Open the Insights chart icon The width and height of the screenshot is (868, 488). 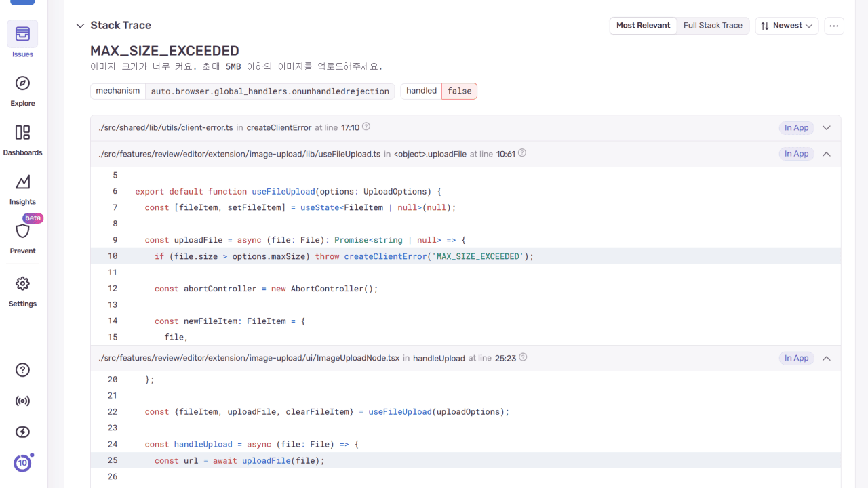(x=22, y=182)
